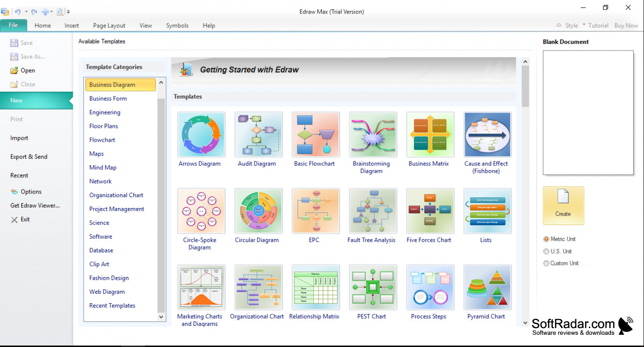Open Customize Quick Access Toolbar dropdown
Viewport: 644px width, 347px height.
click(x=68, y=12)
